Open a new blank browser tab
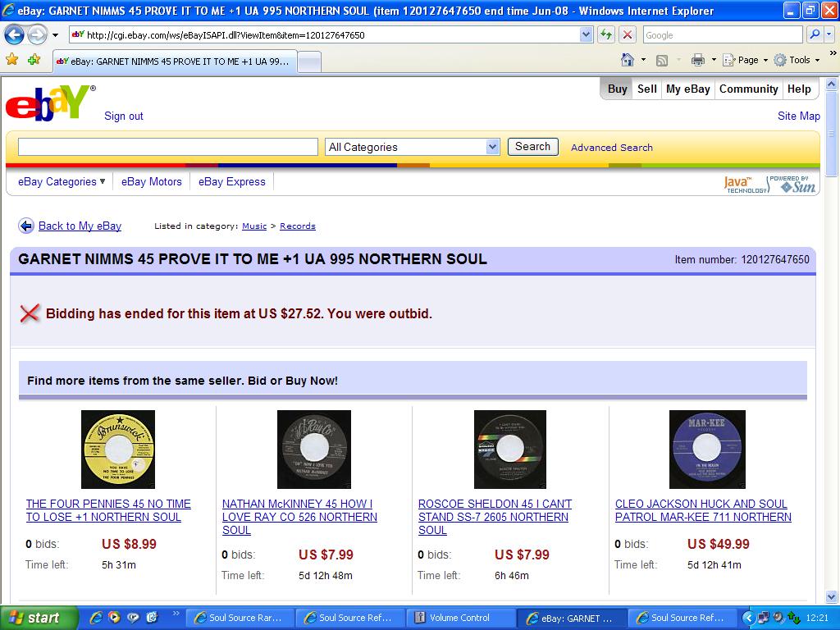 pyautogui.click(x=309, y=62)
